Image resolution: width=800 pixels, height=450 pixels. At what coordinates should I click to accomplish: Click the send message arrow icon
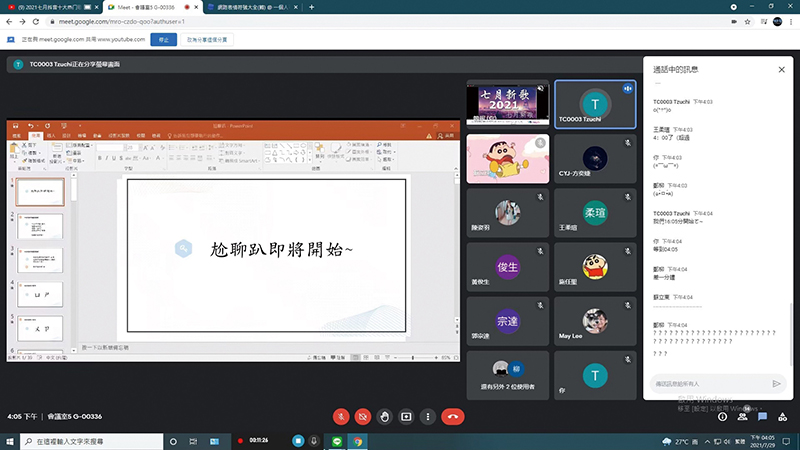click(x=776, y=384)
